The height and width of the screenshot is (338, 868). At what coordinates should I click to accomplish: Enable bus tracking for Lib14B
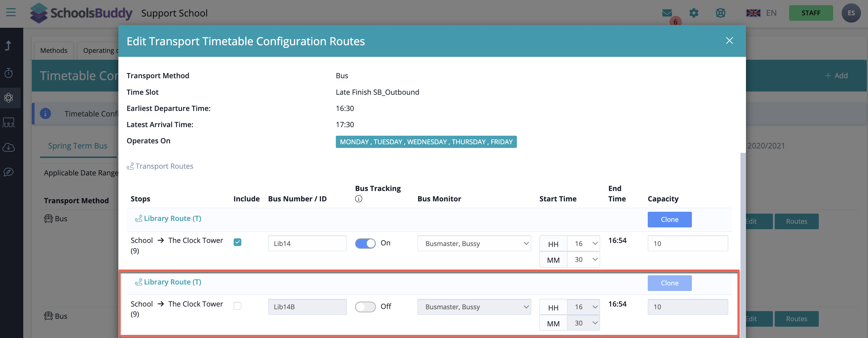coord(365,307)
